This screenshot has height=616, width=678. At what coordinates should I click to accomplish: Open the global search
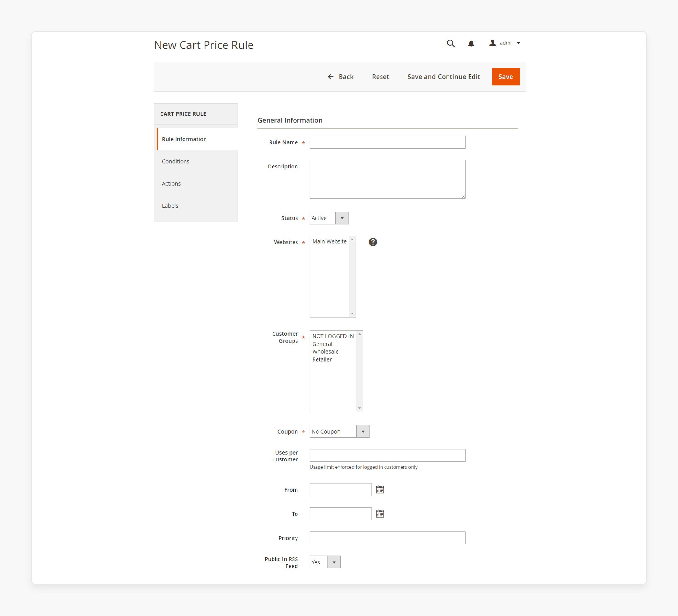451,43
